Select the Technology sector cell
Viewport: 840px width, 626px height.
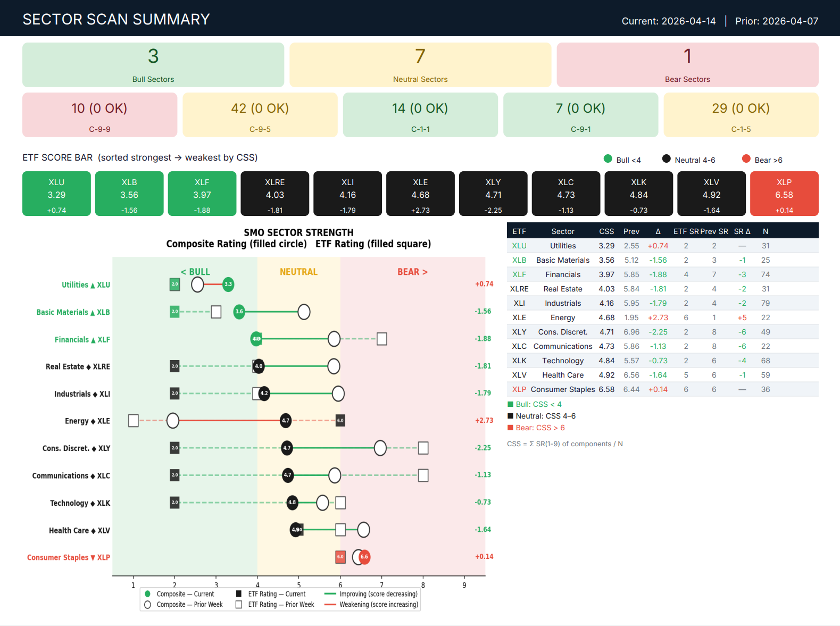563,361
